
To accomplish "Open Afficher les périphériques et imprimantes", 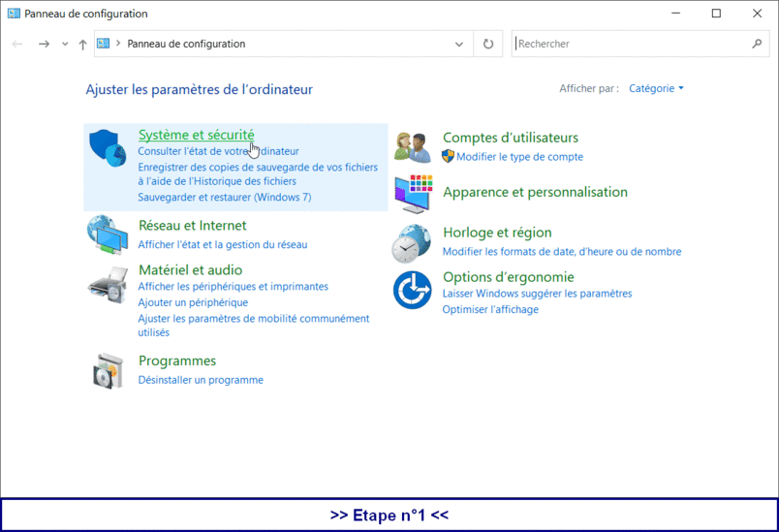I will [233, 287].
